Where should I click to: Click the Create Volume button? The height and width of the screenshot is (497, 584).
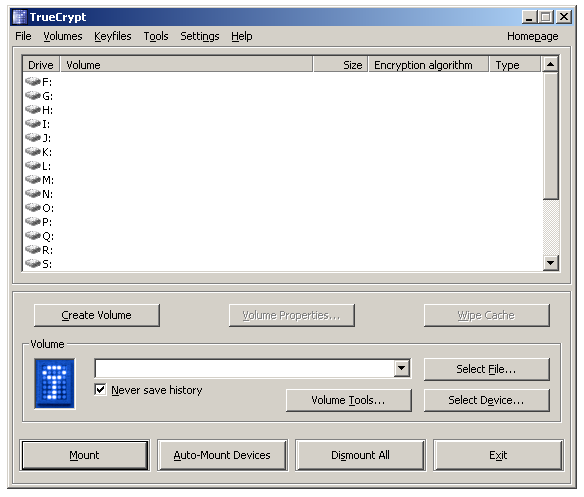coord(96,315)
